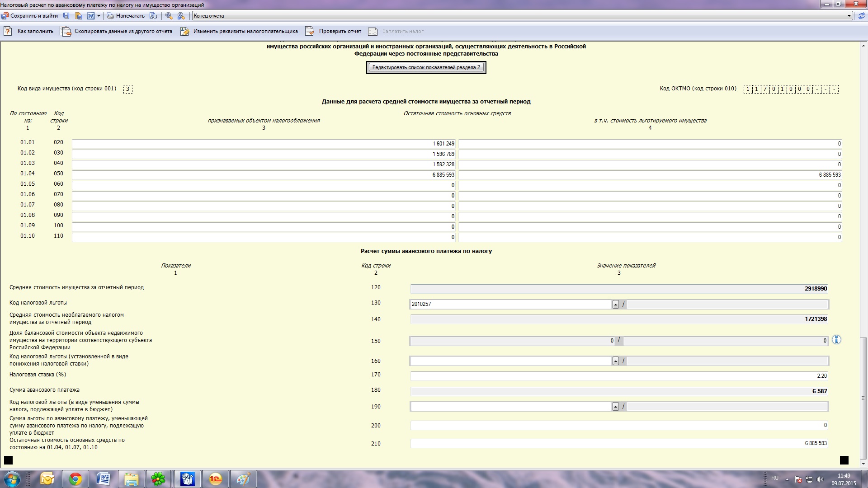The image size is (868, 488).
Task: Click the Word export icon
Action: (x=91, y=16)
